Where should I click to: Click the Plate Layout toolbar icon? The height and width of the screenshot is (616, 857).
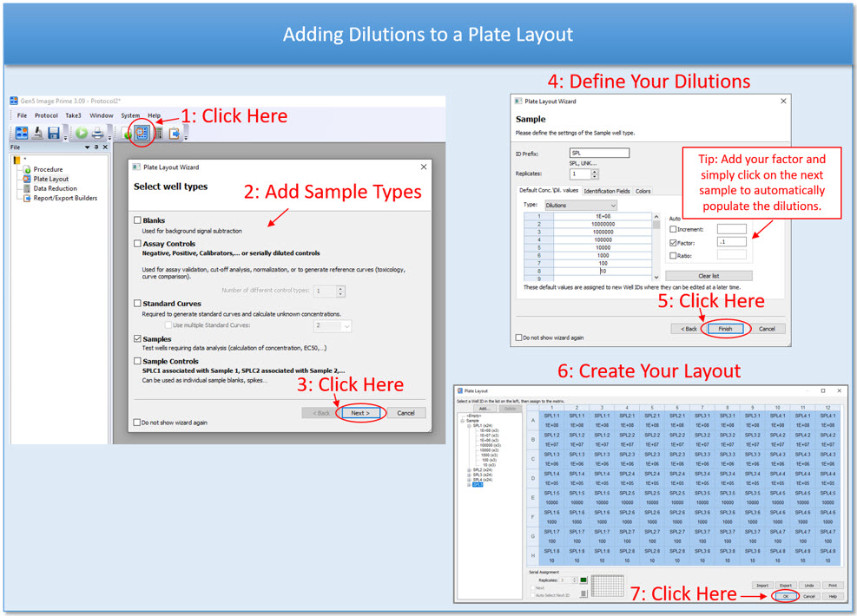pyautogui.click(x=142, y=134)
